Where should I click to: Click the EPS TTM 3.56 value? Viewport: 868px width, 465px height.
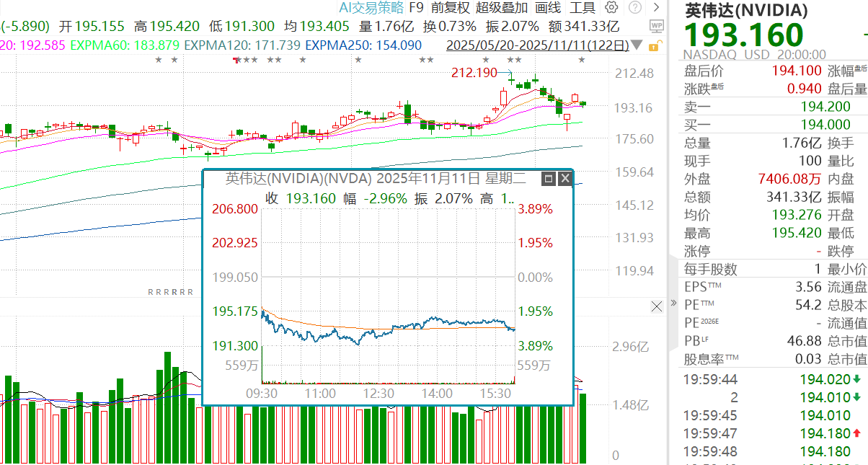coord(809,287)
